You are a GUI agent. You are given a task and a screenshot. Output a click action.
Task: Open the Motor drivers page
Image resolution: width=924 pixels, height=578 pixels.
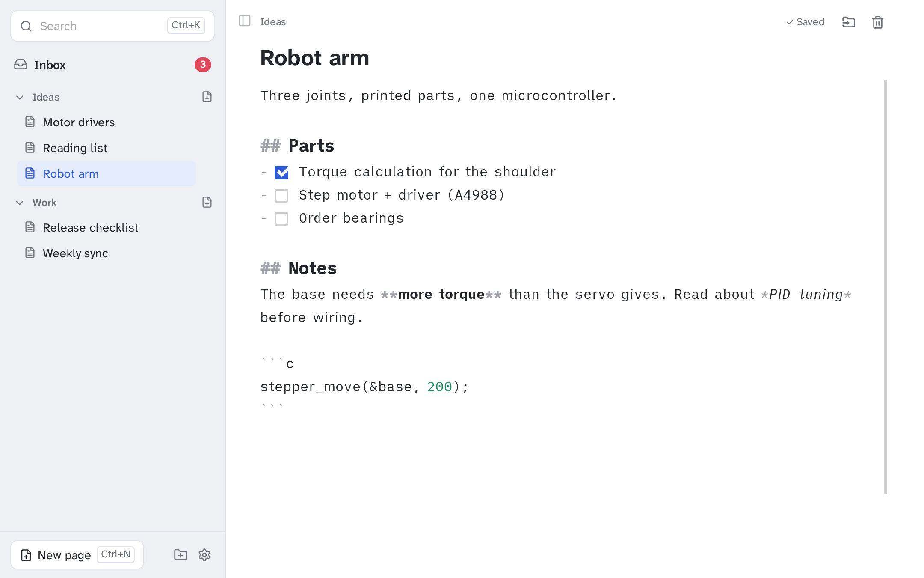[107, 122]
